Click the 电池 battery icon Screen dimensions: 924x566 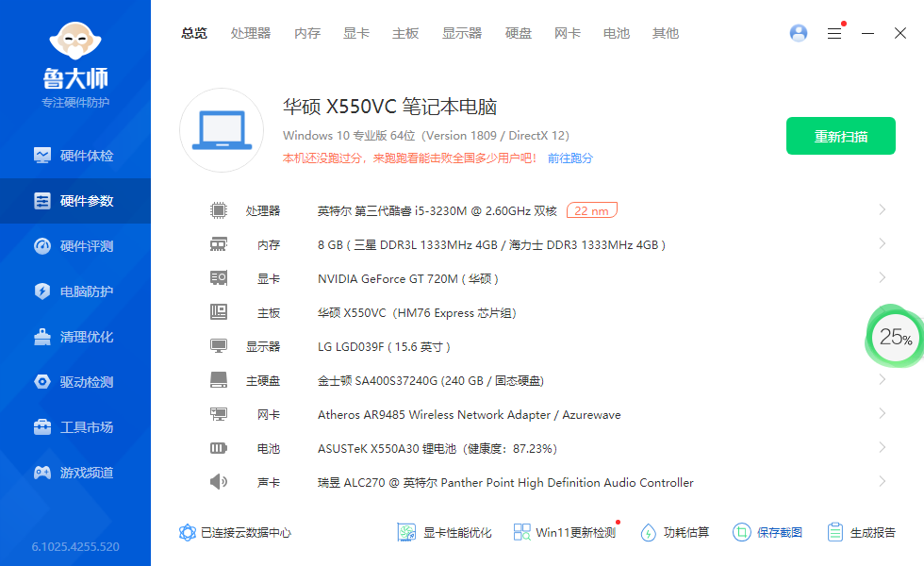point(219,448)
